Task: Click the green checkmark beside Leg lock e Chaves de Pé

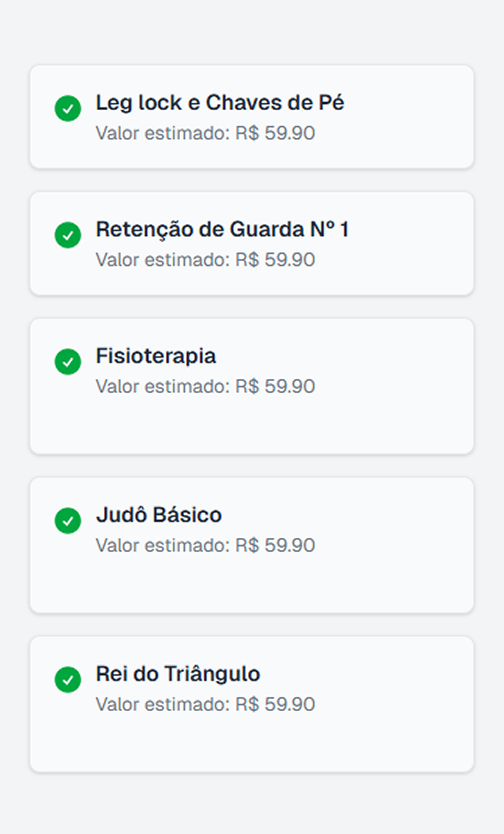Action: 68,109
